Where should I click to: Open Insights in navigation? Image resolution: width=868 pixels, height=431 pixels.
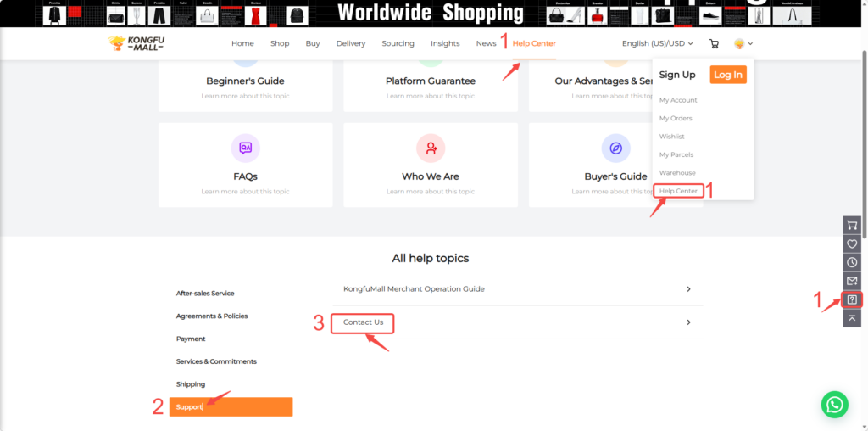coord(445,44)
